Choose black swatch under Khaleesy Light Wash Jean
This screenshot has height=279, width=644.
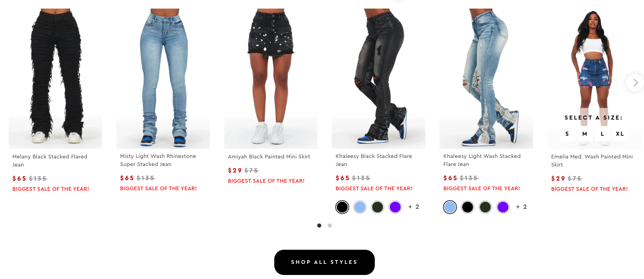pyautogui.click(x=467, y=207)
